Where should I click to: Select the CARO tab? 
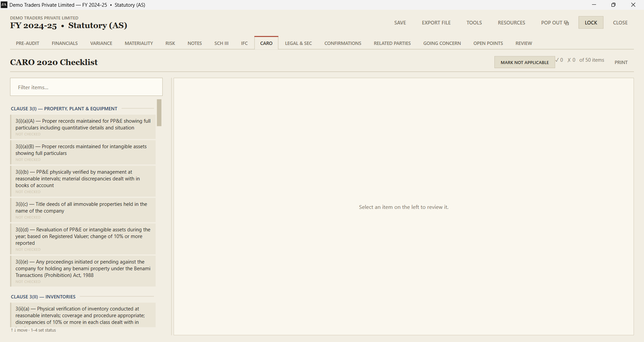266,43
